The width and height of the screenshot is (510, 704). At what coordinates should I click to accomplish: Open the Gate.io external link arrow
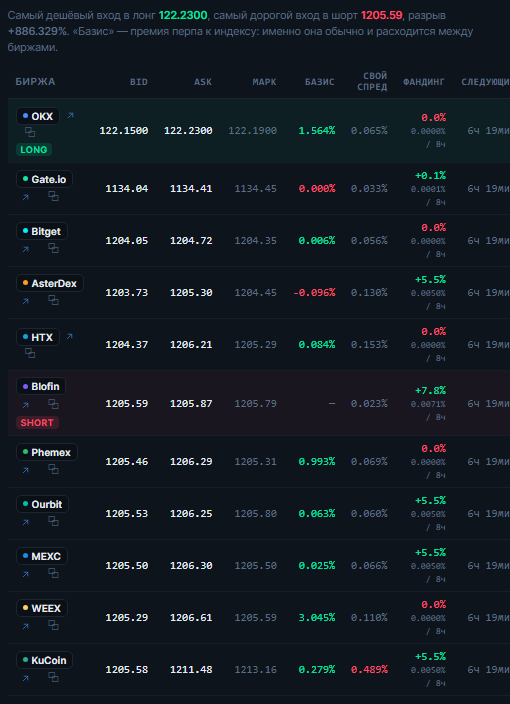(x=26, y=197)
